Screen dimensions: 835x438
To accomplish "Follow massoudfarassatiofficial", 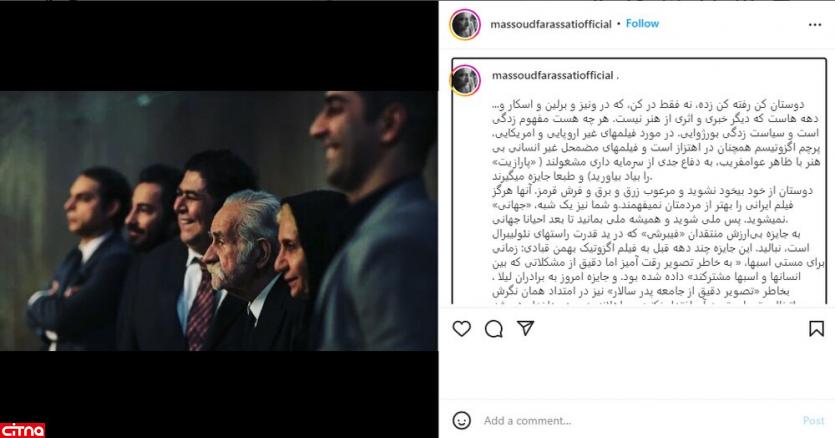I will tap(642, 23).
